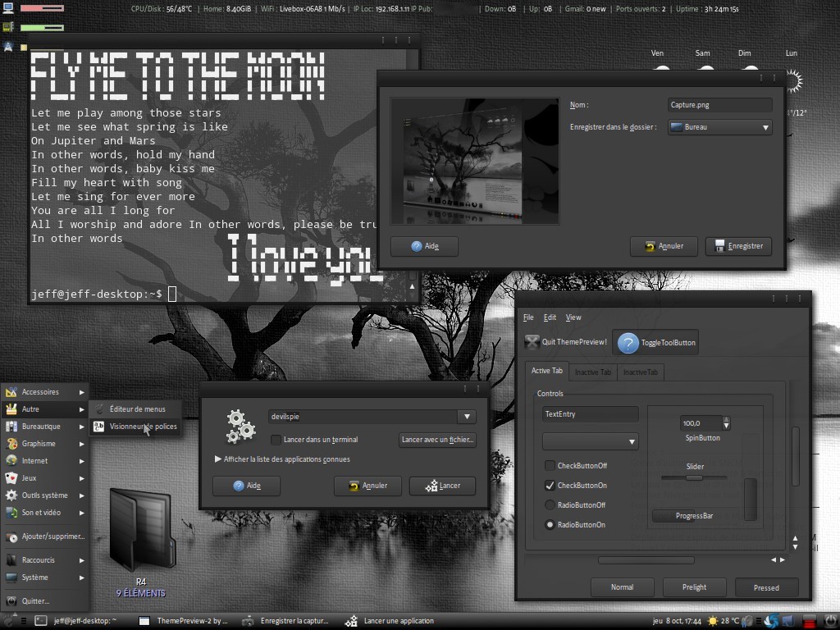The width and height of the screenshot is (840, 630).
Task: Click the Pressed button
Action: (x=767, y=587)
